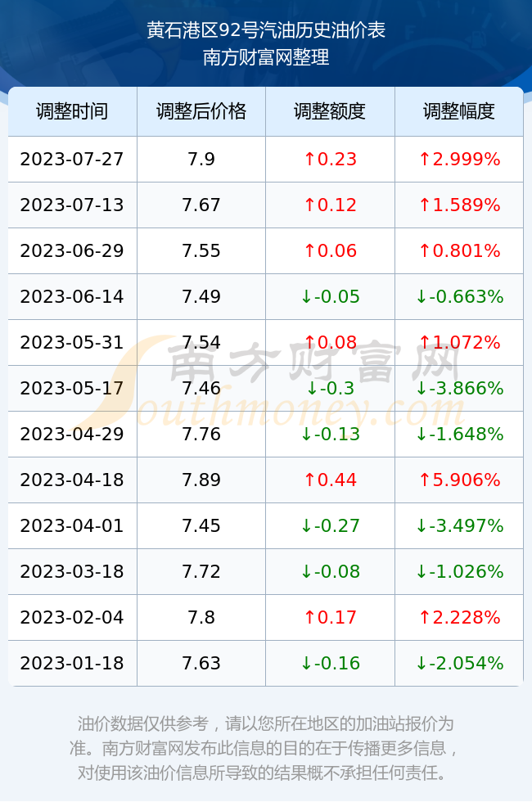Click the 调整后价格 column header

[201, 111]
